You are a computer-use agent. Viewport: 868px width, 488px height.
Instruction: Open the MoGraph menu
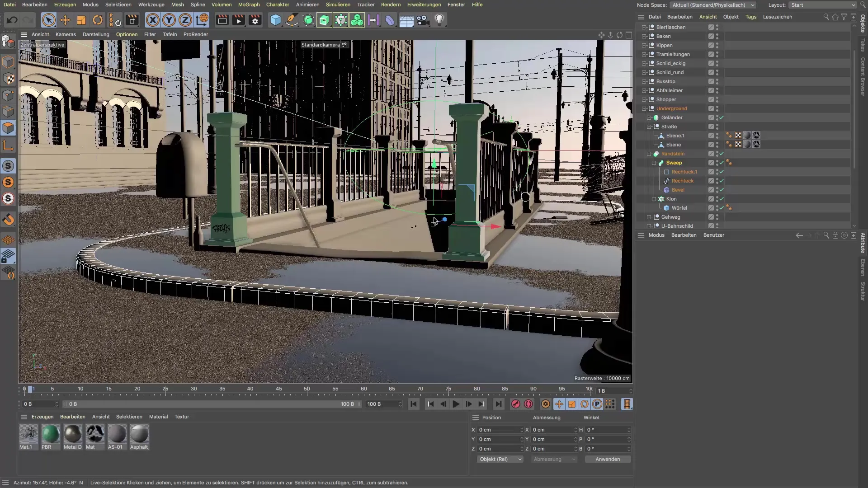tap(249, 5)
